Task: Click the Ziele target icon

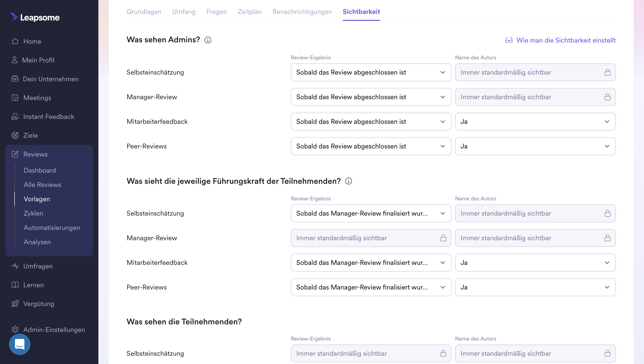Action: (x=15, y=135)
